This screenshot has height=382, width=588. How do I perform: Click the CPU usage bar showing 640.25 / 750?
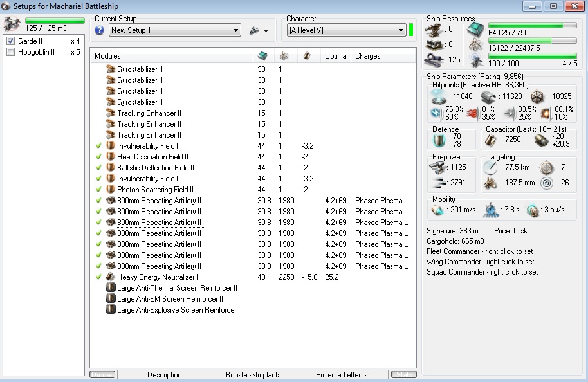pyautogui.click(x=524, y=26)
